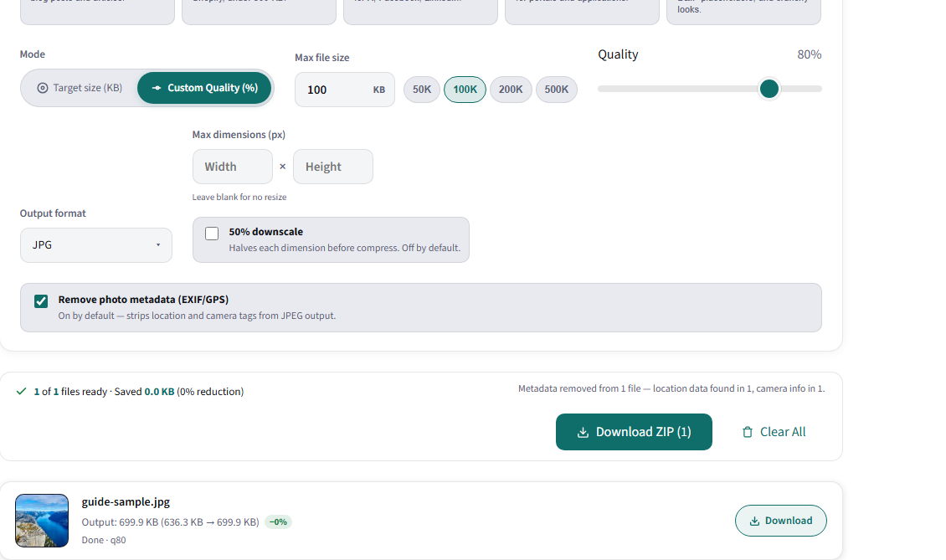This screenshot has height=560, width=946.
Task: Click the green checkmark files-ready icon
Action: pyautogui.click(x=21, y=392)
